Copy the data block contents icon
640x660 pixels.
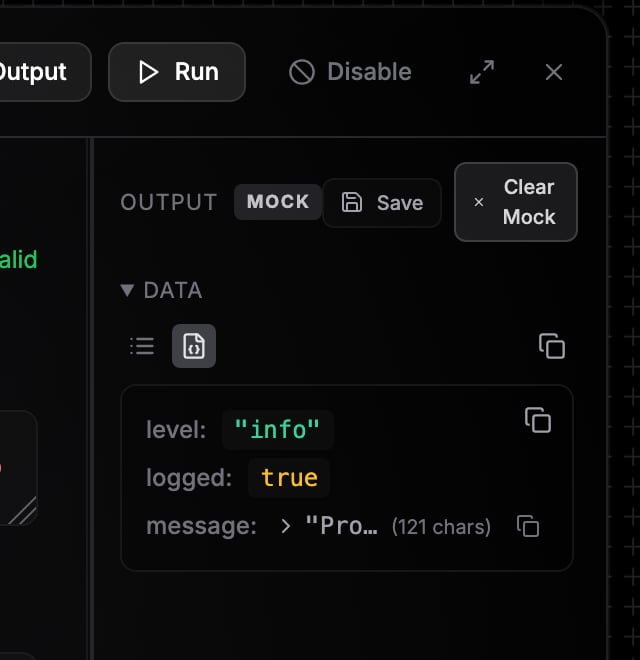click(x=538, y=420)
